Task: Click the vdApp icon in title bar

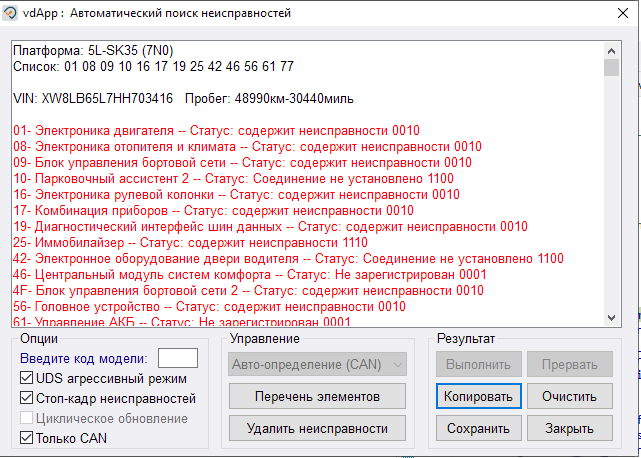Action: coord(10,13)
